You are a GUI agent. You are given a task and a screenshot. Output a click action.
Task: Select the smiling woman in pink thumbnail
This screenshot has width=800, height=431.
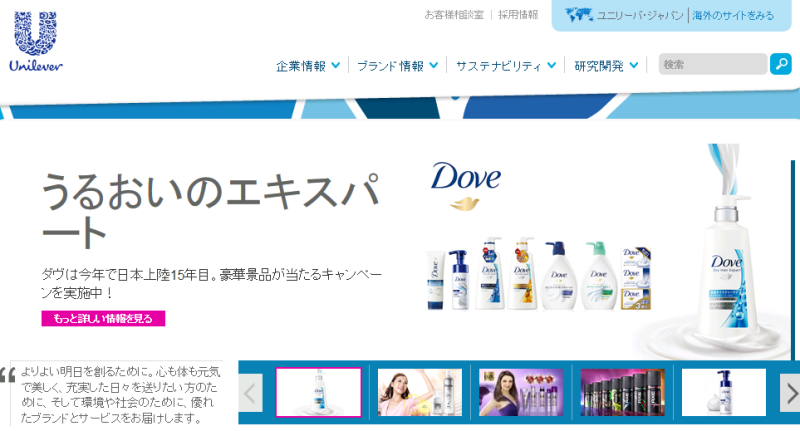(x=419, y=392)
